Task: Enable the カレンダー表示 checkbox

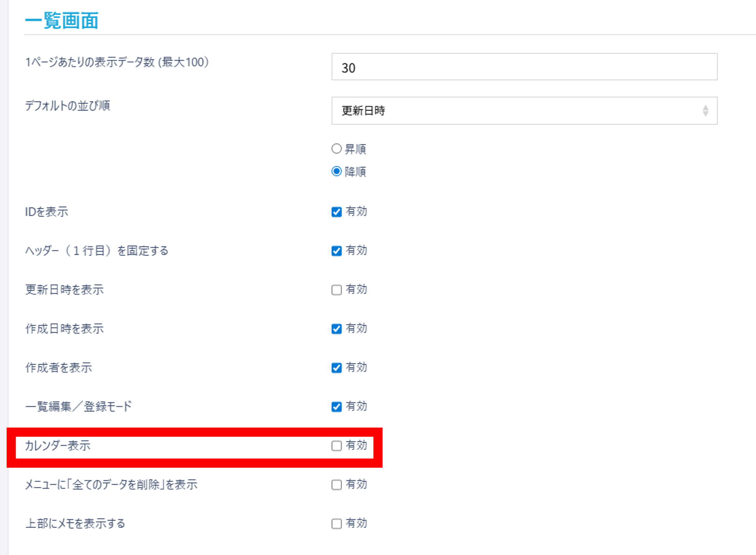Action: pos(336,446)
